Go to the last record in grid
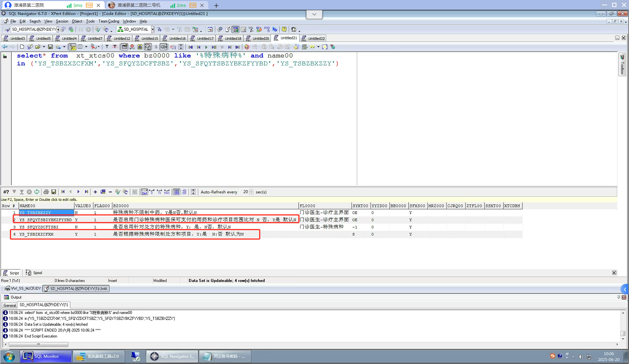 tap(86, 192)
